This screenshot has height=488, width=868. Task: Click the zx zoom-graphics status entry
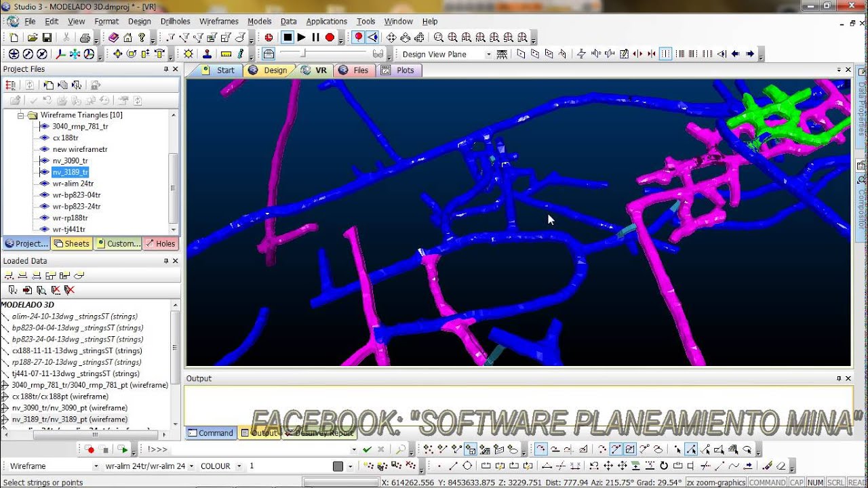(716, 483)
